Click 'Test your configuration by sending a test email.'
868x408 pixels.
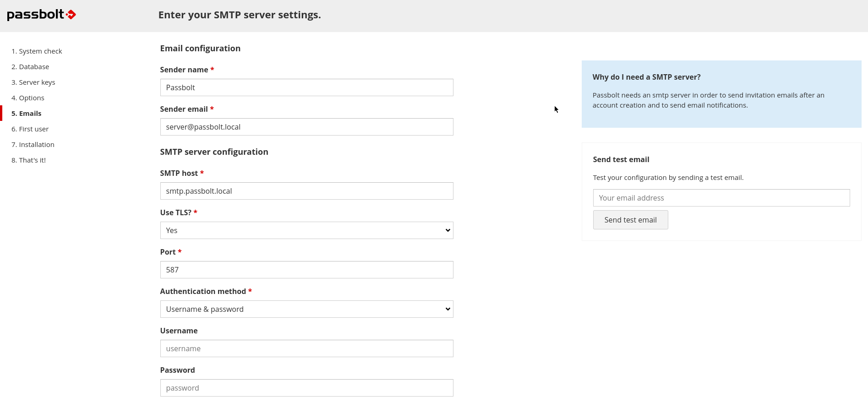coord(668,178)
